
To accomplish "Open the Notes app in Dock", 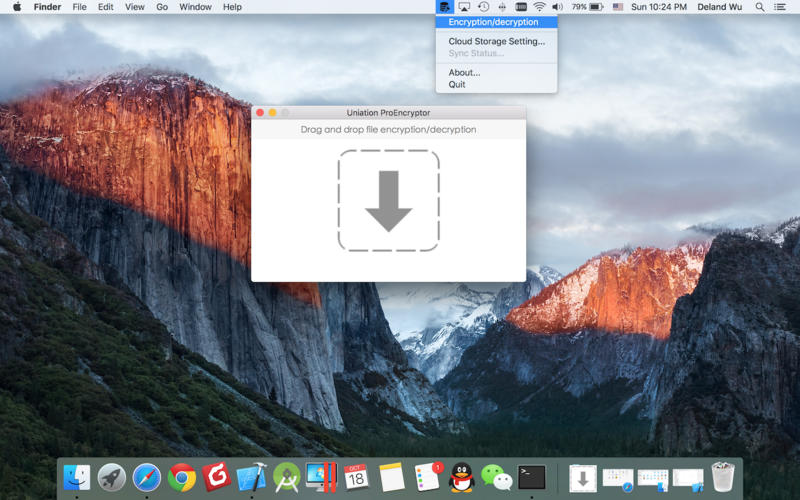I will (x=391, y=478).
